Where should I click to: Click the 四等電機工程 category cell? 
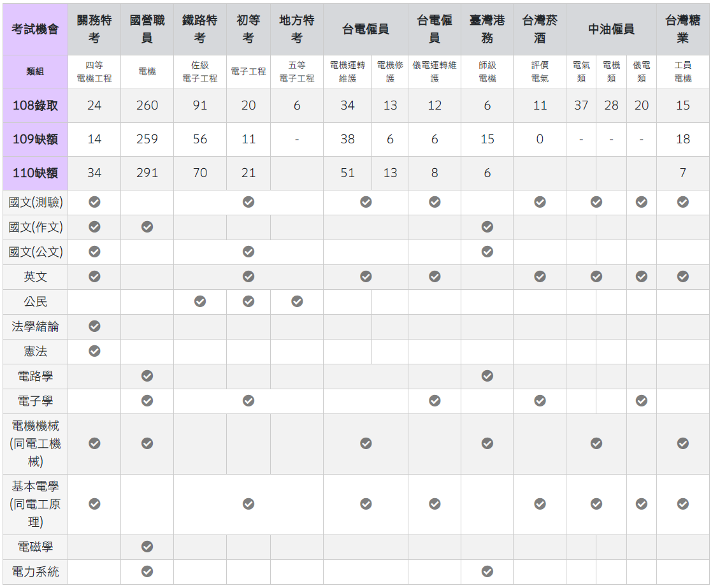94,72
